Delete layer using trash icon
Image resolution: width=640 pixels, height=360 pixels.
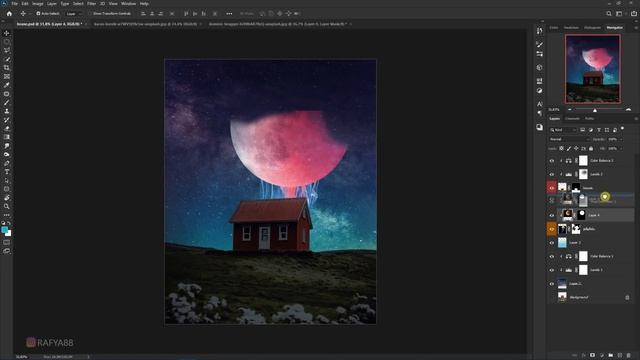tap(629, 356)
